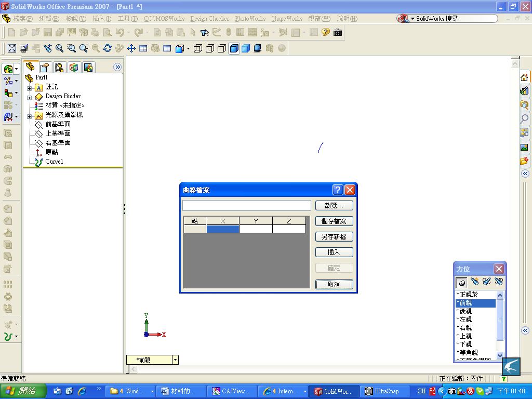Toggle the pushpin icon in 方位 dialog
This screenshot has width=532, height=399.
(x=461, y=282)
